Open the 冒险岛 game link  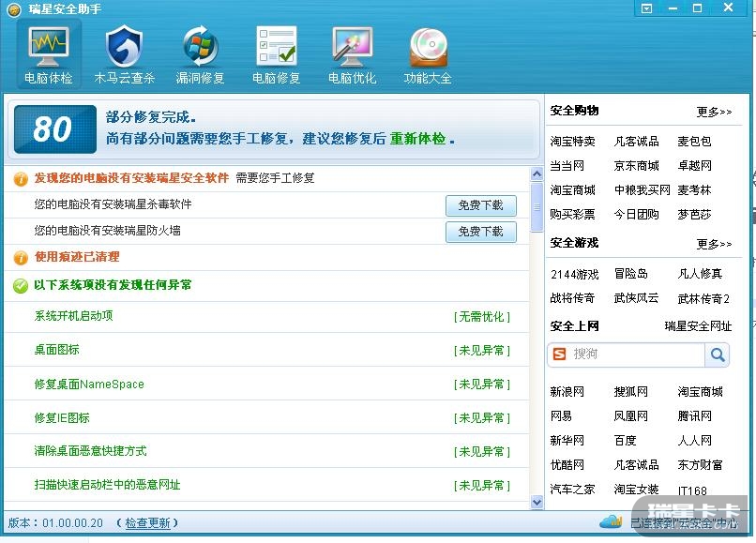[630, 274]
